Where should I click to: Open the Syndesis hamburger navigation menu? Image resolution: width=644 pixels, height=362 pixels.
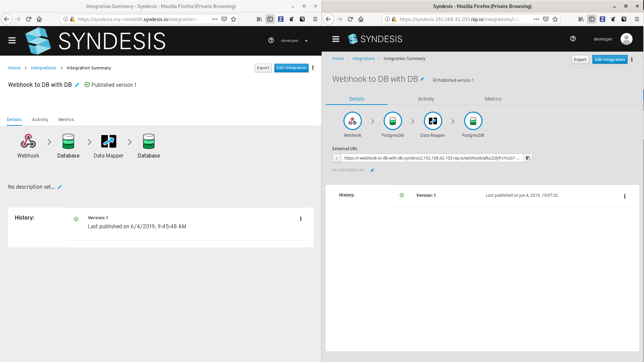tap(335, 39)
